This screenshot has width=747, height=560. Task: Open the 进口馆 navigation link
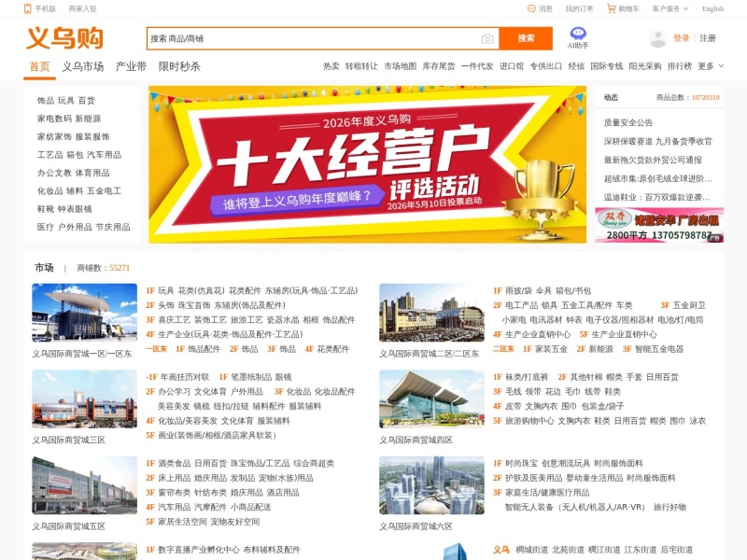[512, 66]
